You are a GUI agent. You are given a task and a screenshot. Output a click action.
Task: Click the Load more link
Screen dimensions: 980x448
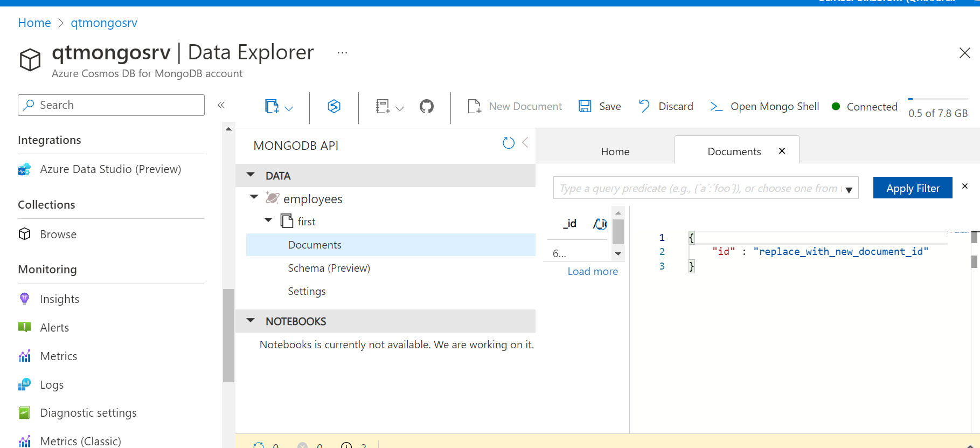tap(593, 271)
